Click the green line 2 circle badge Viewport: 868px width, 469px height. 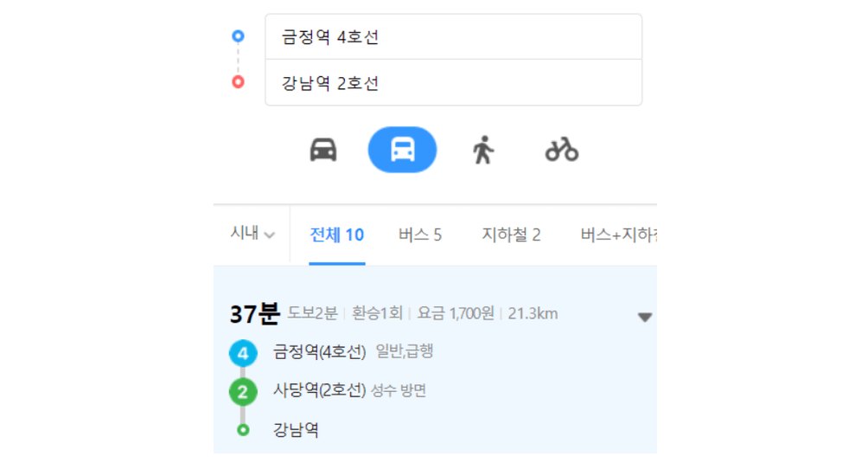click(x=243, y=392)
